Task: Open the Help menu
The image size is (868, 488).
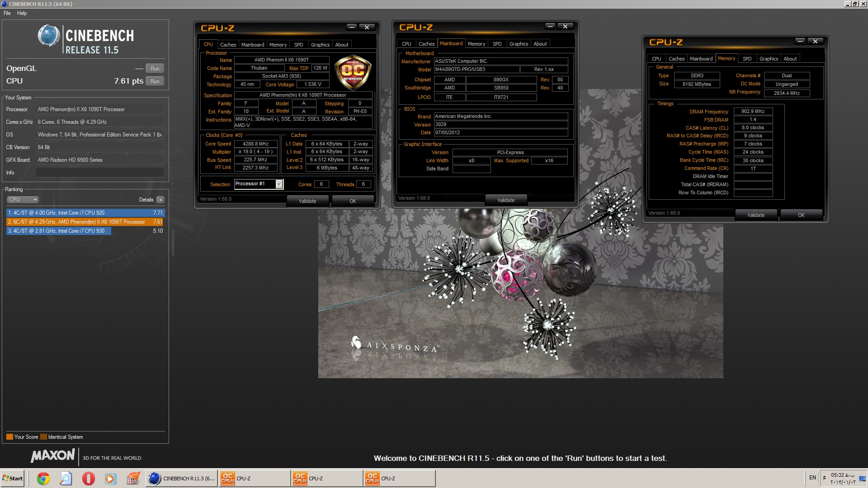Action: tap(22, 13)
